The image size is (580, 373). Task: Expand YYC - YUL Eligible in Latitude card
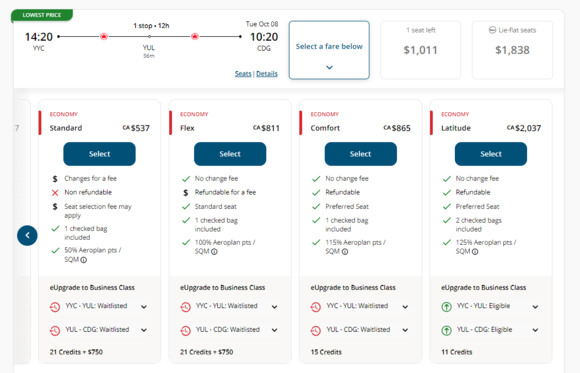pos(535,307)
